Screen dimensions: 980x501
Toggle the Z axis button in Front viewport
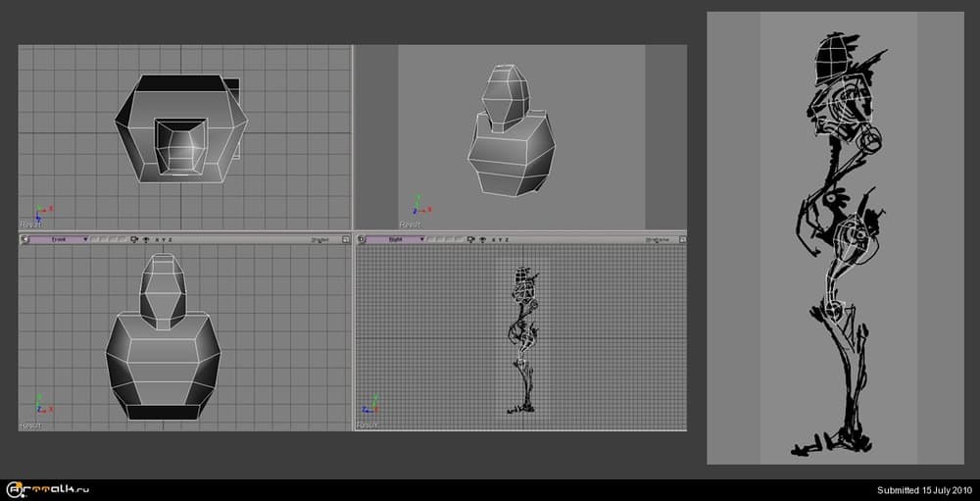171,239
